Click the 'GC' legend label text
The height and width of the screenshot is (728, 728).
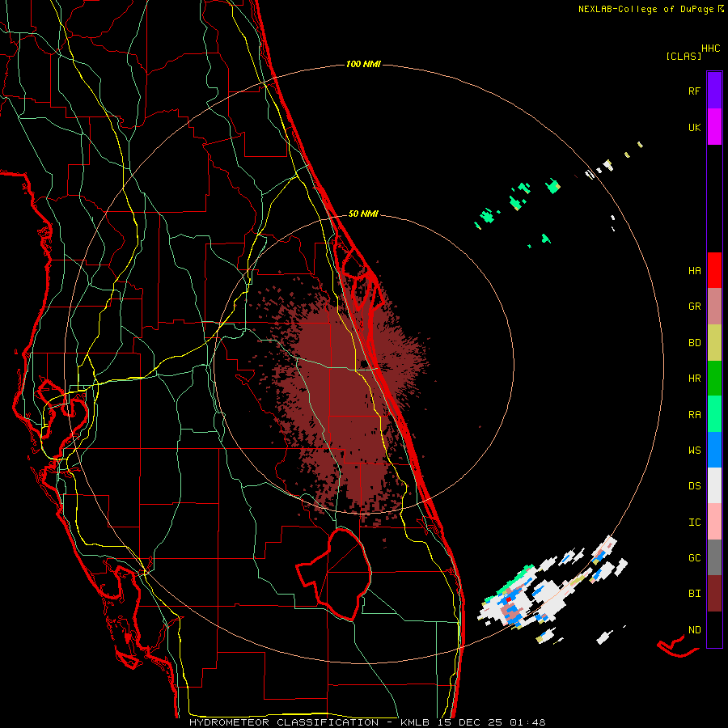coord(694,558)
